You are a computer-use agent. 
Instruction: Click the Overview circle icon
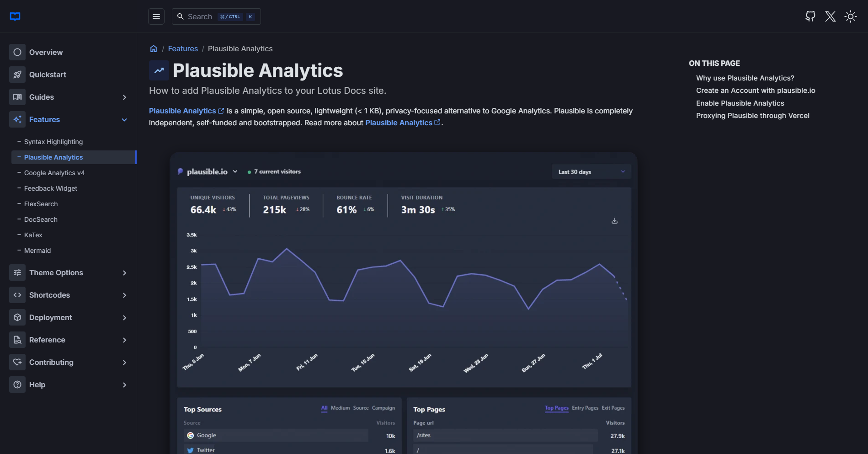tap(17, 52)
